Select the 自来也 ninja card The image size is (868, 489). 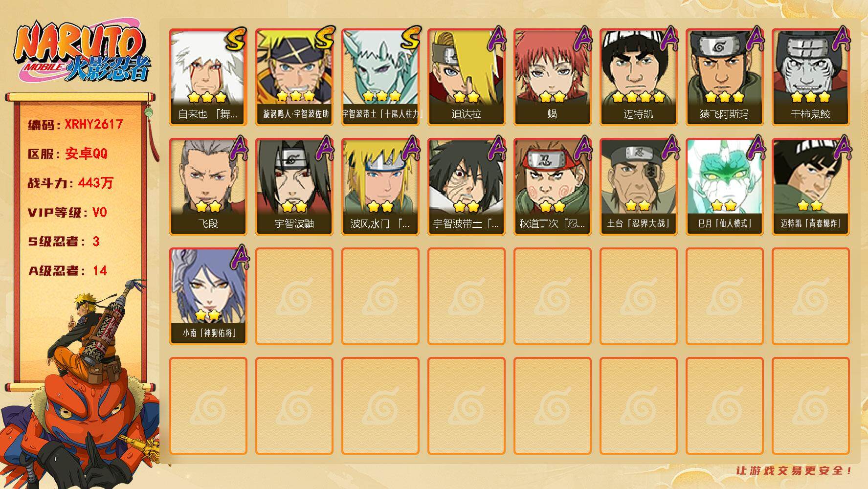pyautogui.click(x=208, y=77)
